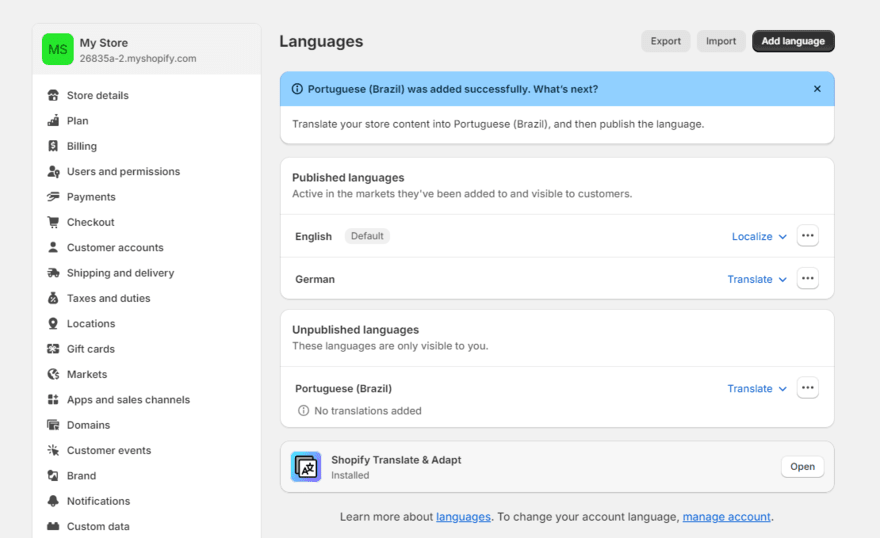Image resolution: width=880 pixels, height=538 pixels.
Task: Dismiss the Portuguese added success banner
Action: (817, 89)
